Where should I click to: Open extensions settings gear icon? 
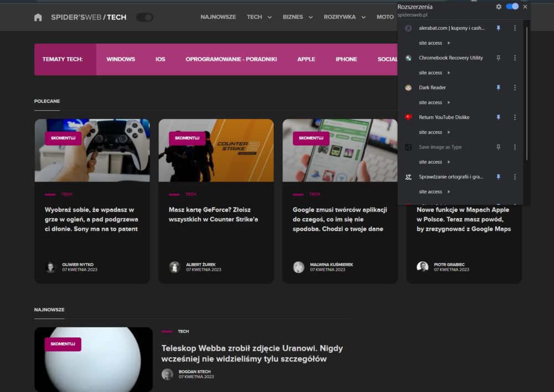coord(499,6)
